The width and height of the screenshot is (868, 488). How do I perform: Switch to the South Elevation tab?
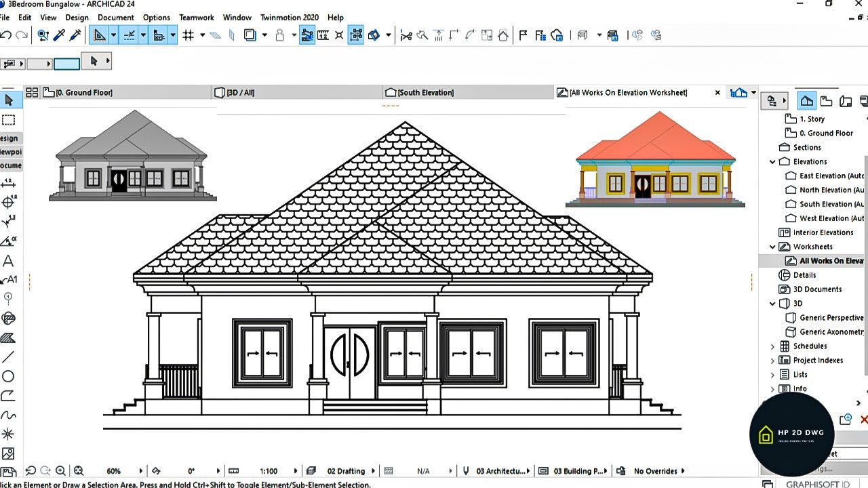click(x=425, y=93)
